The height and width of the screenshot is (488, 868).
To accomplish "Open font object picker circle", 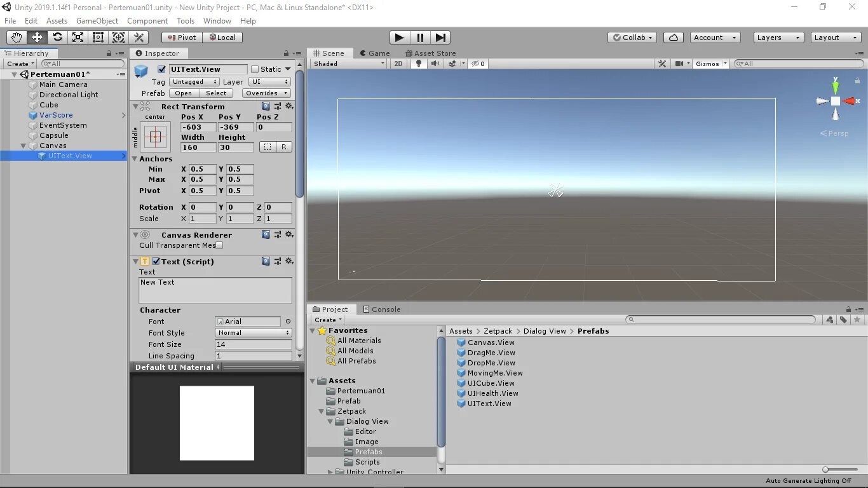I will coord(288,322).
